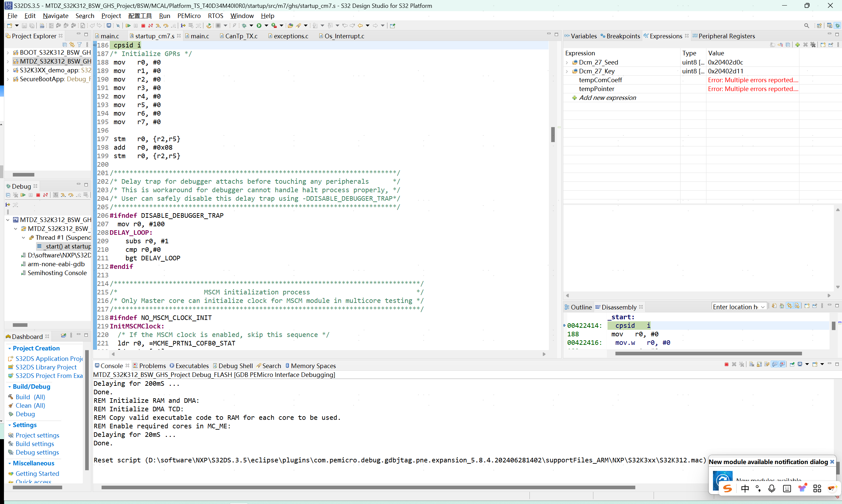Image resolution: width=842 pixels, height=504 pixels.
Task: Click the Step Over toolbar icon
Action: [x=166, y=26]
